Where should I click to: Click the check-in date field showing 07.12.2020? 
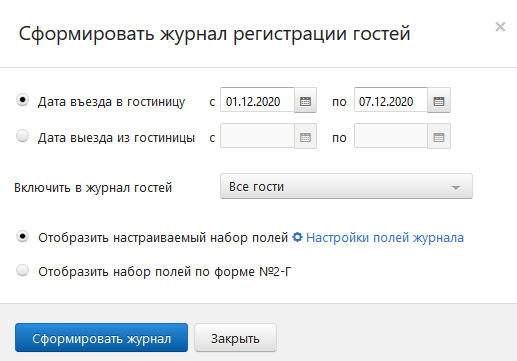[391, 100]
